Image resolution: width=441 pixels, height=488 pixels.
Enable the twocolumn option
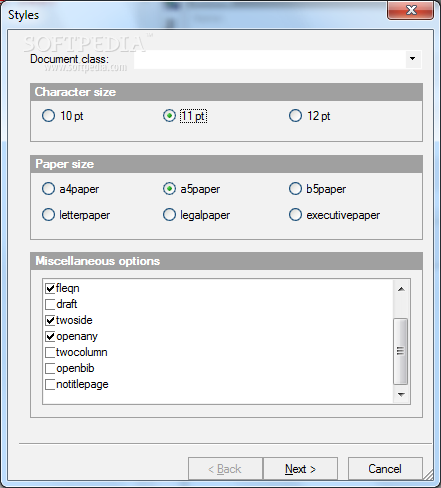(x=50, y=352)
